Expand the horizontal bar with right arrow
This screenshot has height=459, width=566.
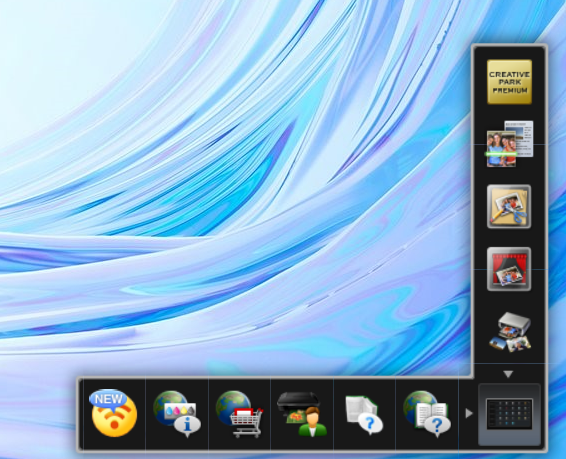[469, 413]
